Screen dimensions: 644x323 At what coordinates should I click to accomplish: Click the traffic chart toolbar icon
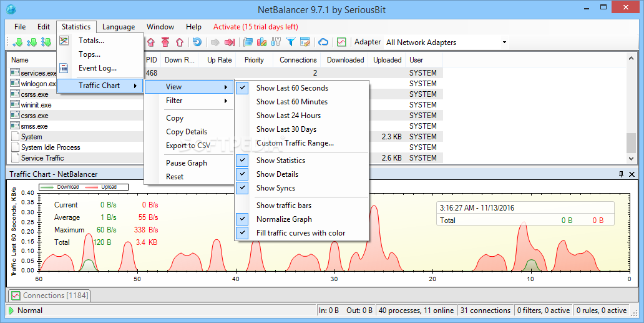341,42
